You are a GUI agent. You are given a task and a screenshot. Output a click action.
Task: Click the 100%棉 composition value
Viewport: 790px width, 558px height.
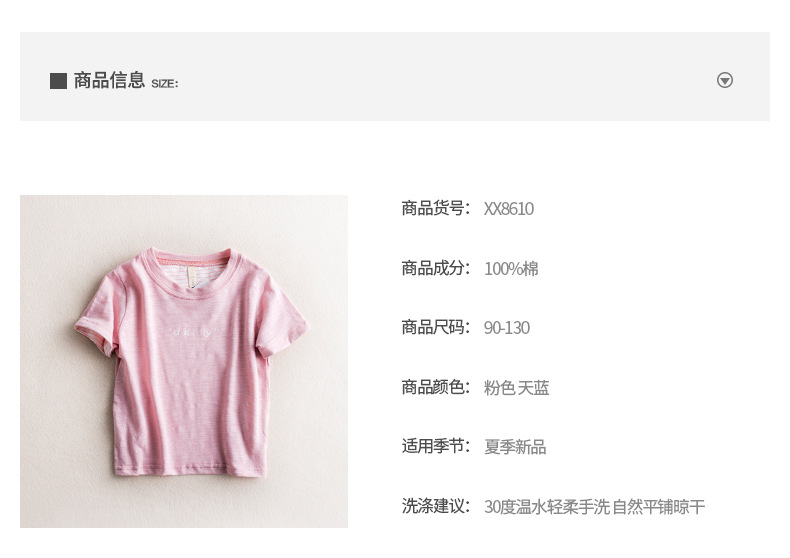point(511,268)
